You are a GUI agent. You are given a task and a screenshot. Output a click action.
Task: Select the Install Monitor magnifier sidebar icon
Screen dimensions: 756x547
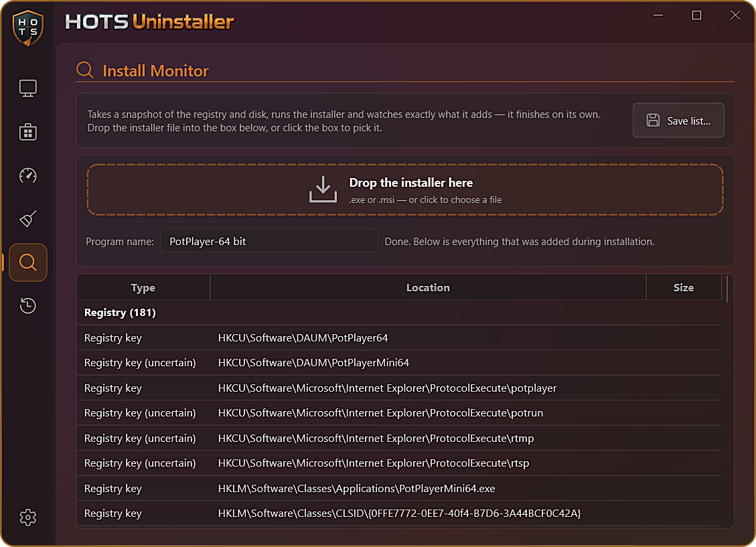[x=28, y=262]
